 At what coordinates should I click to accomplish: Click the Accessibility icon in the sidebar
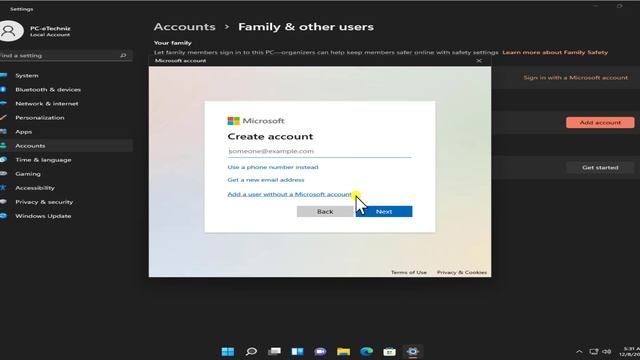pyautogui.click(x=3, y=188)
